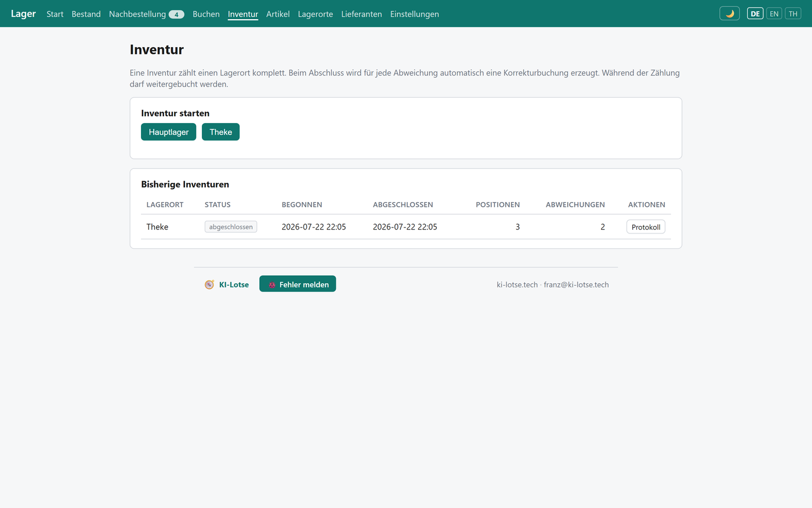
Task: Open the Buchen page
Action: (206, 14)
